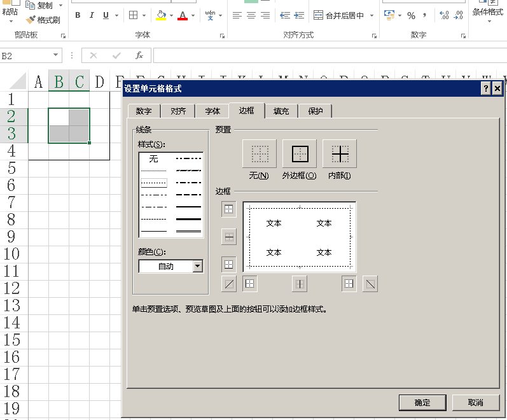Viewport: 507px width, 420px height.
Task: Click the top border toggle button
Action: 229,209
